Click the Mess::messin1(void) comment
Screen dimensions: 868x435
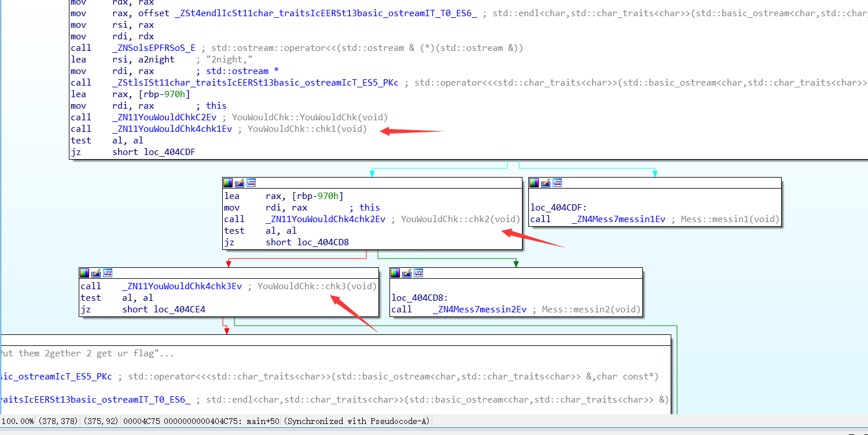point(730,219)
